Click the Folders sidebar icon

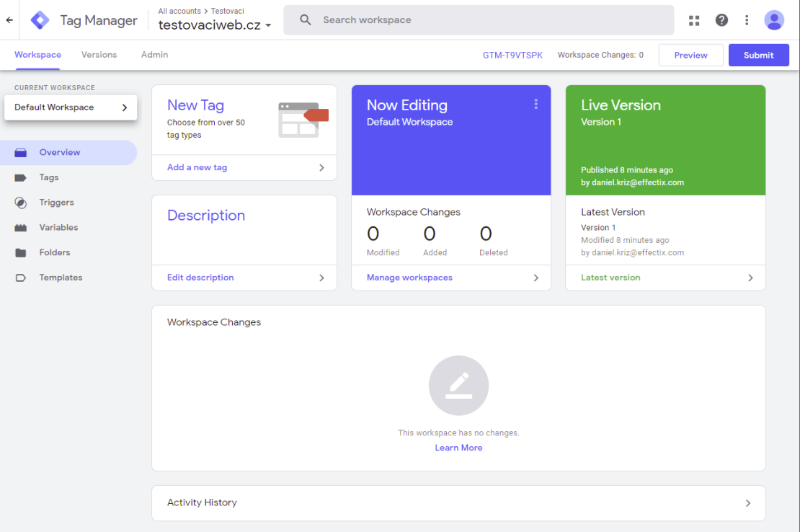(x=20, y=252)
